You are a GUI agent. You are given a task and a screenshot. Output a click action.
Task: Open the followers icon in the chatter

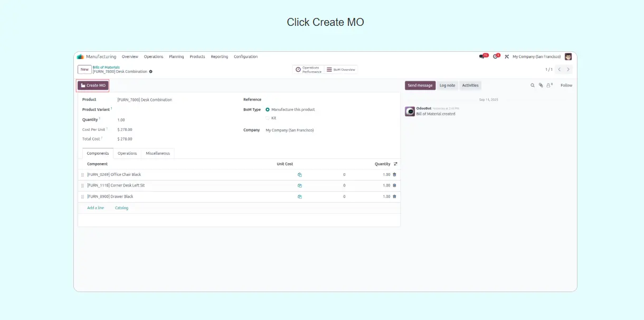549,85
